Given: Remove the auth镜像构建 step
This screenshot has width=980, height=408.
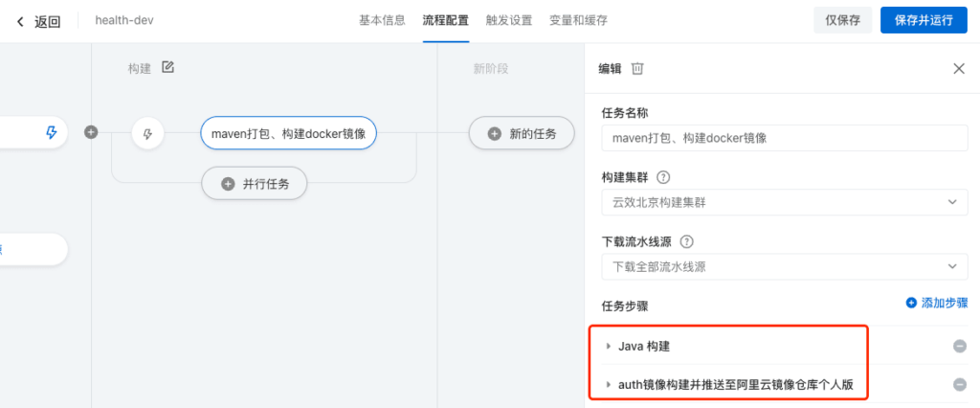Looking at the screenshot, I should [959, 384].
